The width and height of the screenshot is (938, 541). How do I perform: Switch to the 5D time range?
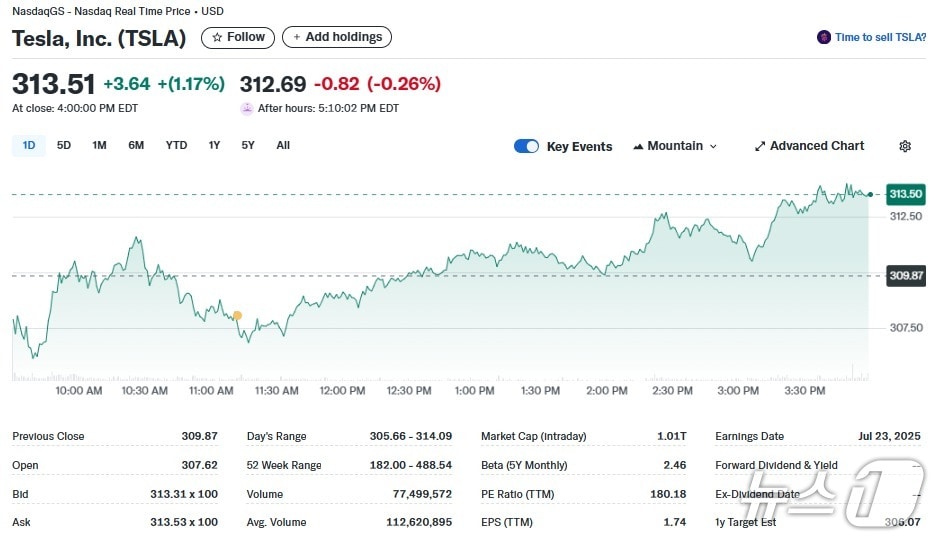coord(64,145)
